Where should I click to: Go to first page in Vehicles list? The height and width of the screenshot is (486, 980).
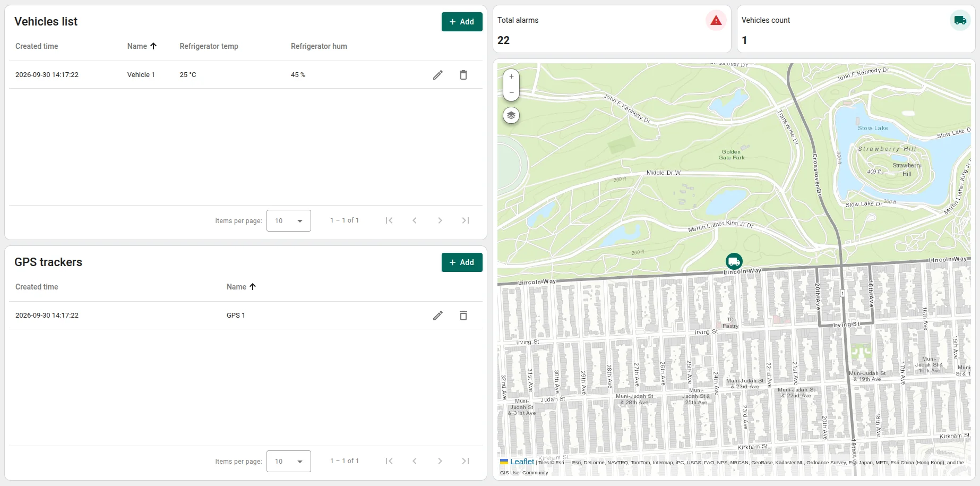(389, 220)
